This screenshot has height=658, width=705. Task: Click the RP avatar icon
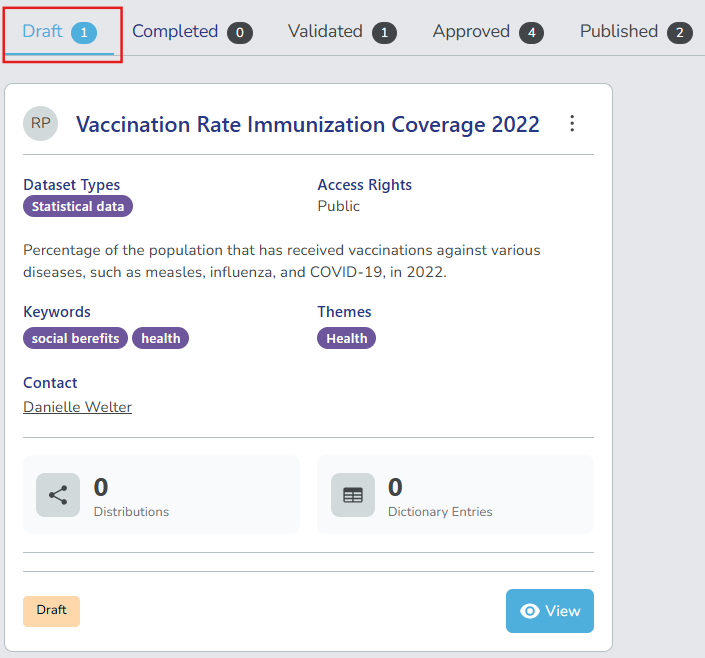point(41,124)
